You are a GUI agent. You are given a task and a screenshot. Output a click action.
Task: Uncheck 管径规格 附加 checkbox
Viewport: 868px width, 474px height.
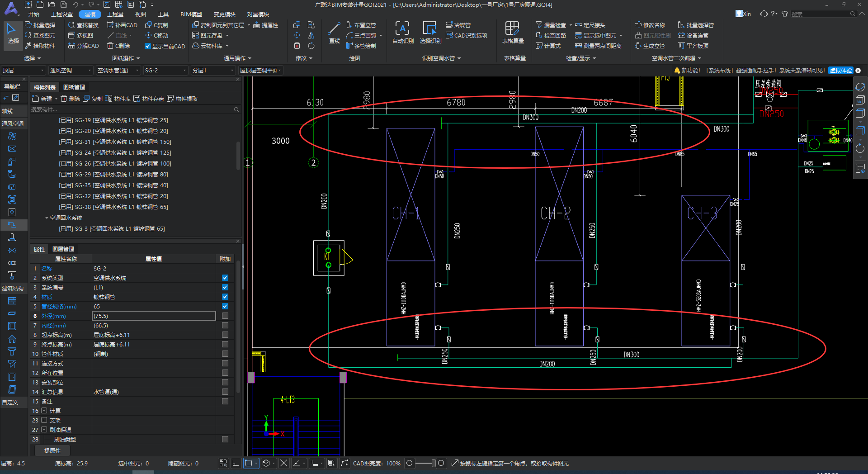point(225,306)
